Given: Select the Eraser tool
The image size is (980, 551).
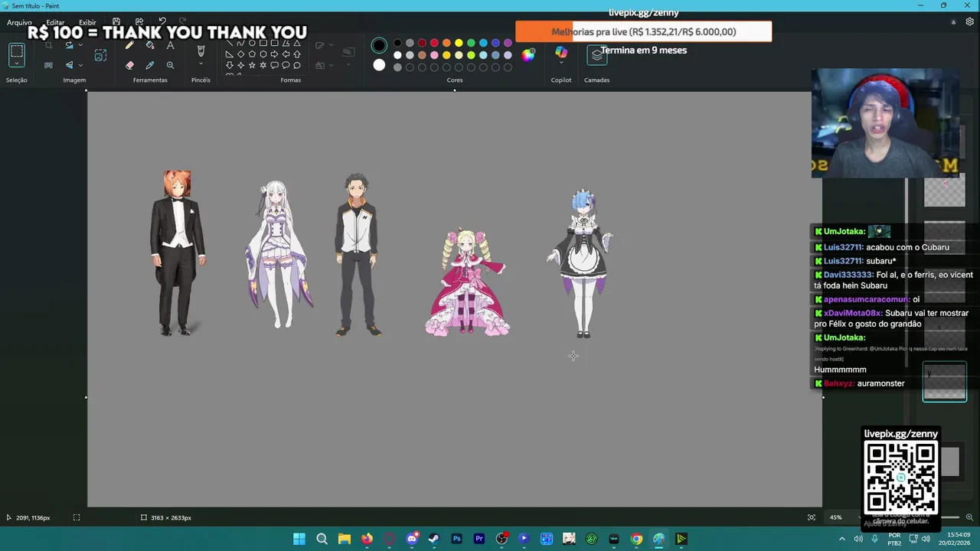Looking at the screenshot, I should point(129,65).
